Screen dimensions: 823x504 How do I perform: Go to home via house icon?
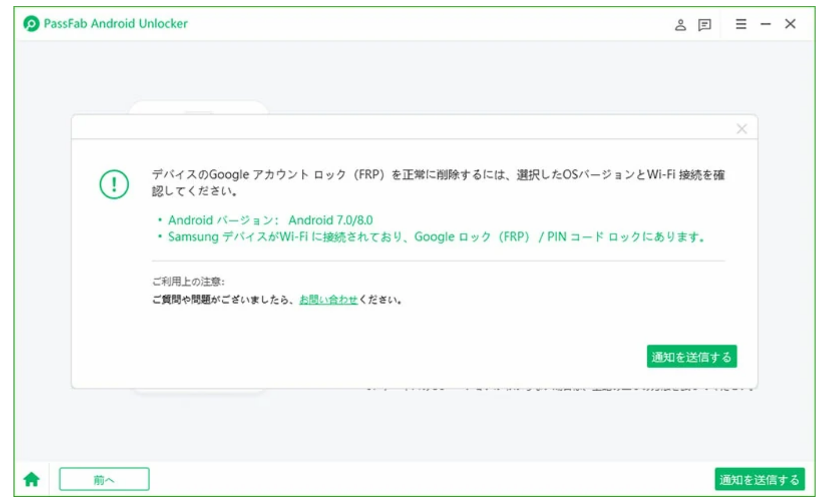click(31, 480)
